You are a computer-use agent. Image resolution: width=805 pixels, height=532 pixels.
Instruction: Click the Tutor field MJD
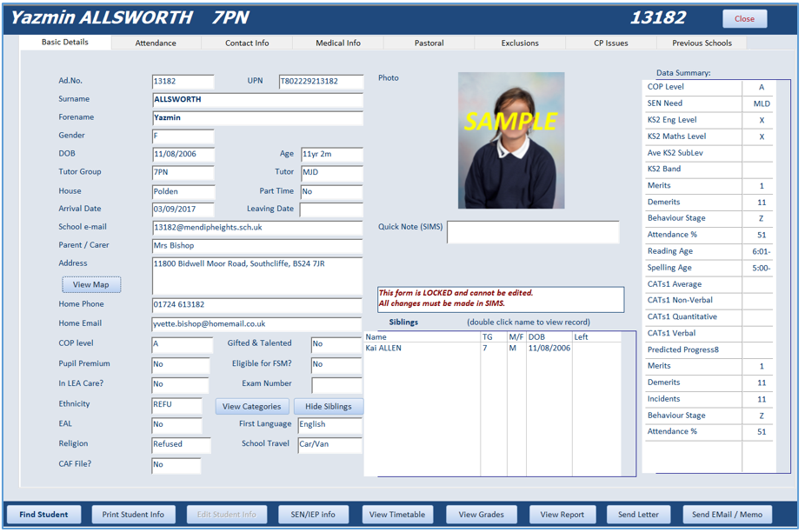[332, 172]
